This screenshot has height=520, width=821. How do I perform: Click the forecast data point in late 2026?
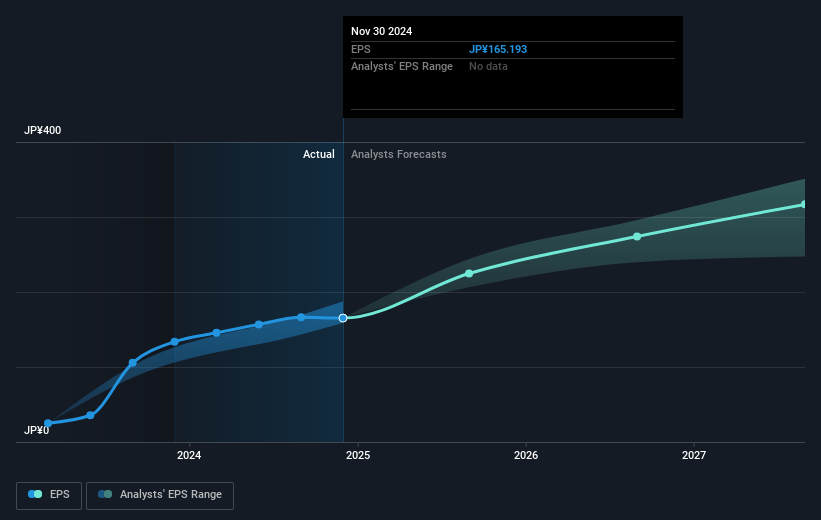[637, 237]
